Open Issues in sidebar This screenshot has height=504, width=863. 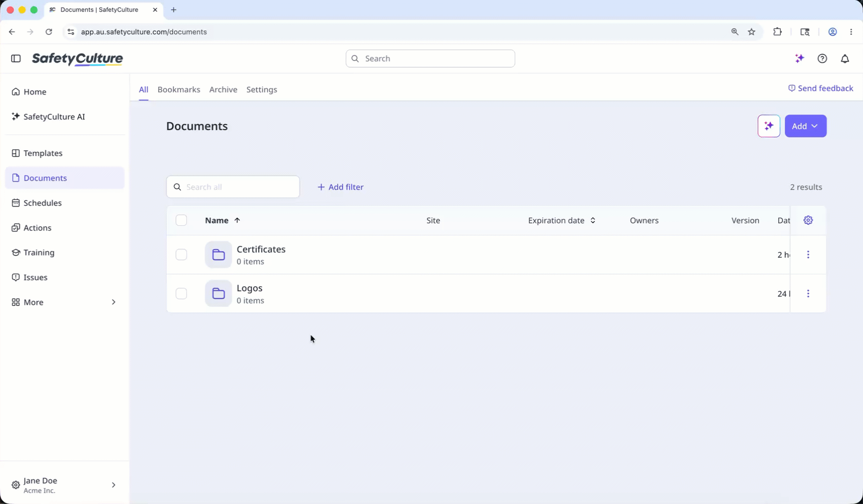tap(65, 277)
